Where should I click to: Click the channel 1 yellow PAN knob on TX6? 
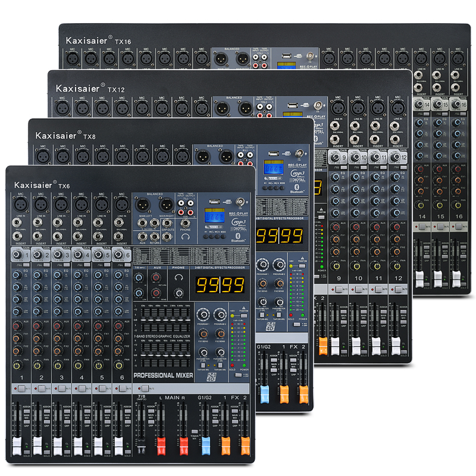point(17,365)
